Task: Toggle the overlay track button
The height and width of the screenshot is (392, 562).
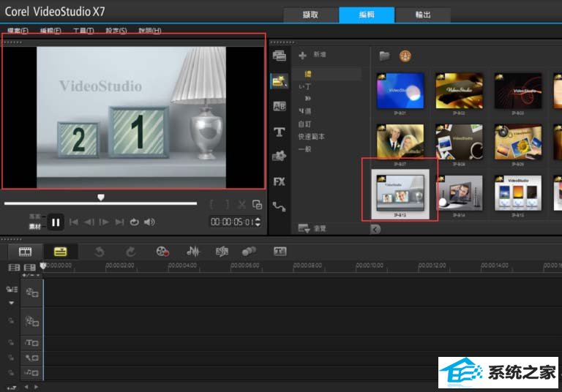Action: pyautogui.click(x=32, y=321)
